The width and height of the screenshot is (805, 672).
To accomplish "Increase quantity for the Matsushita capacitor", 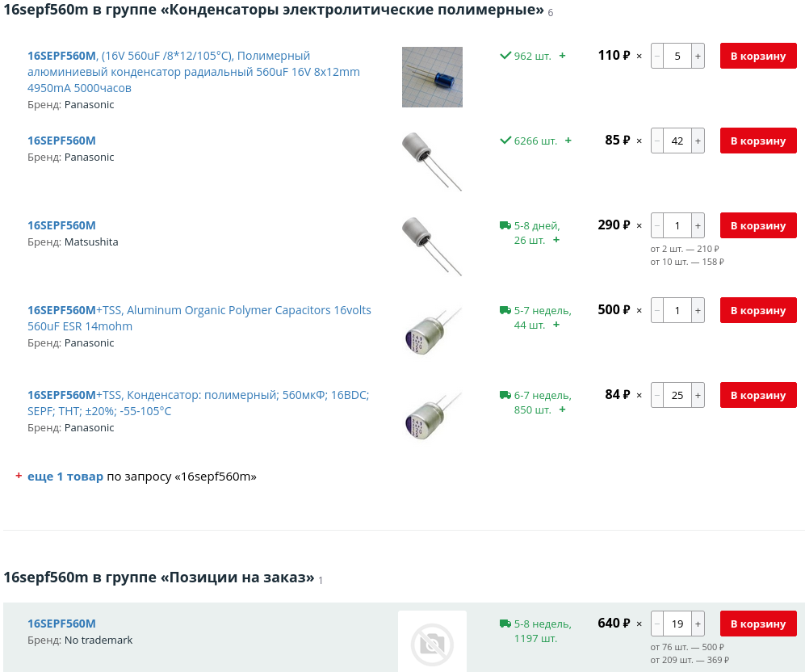I will click(x=697, y=225).
